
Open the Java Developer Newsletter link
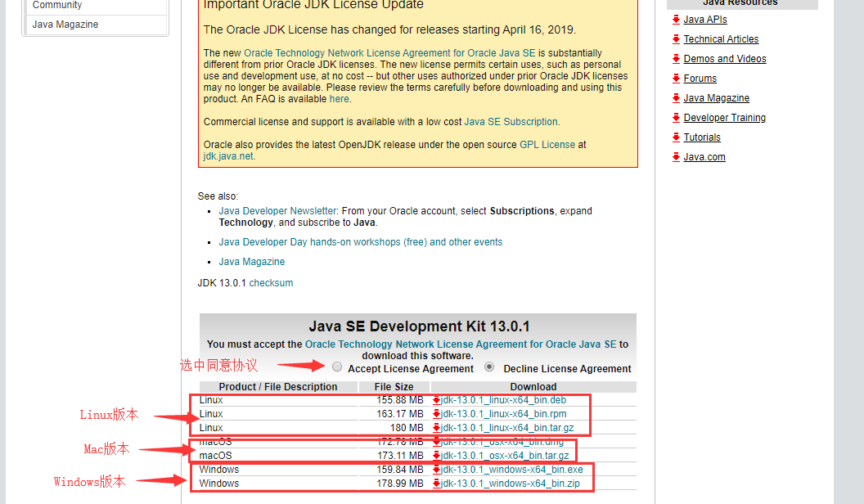coord(277,211)
